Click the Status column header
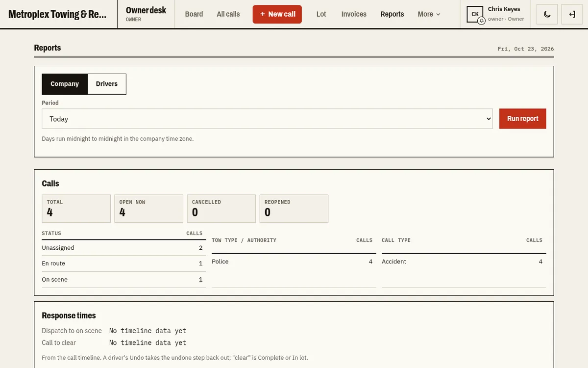588x368 pixels. point(51,234)
